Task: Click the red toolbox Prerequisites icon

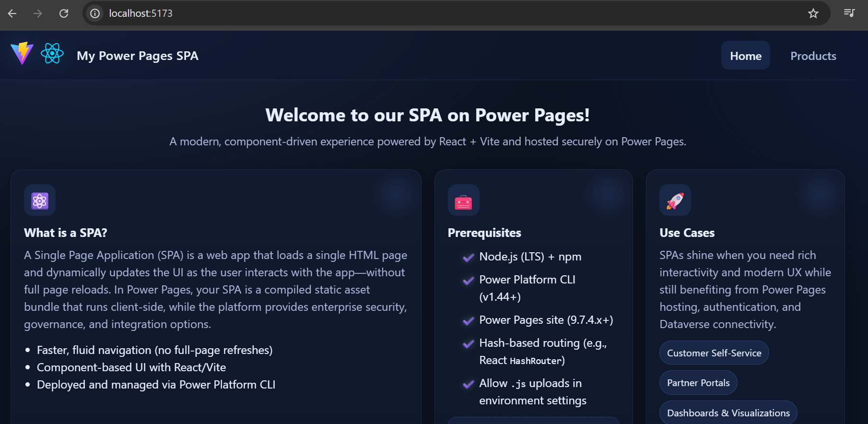Action: [x=463, y=200]
